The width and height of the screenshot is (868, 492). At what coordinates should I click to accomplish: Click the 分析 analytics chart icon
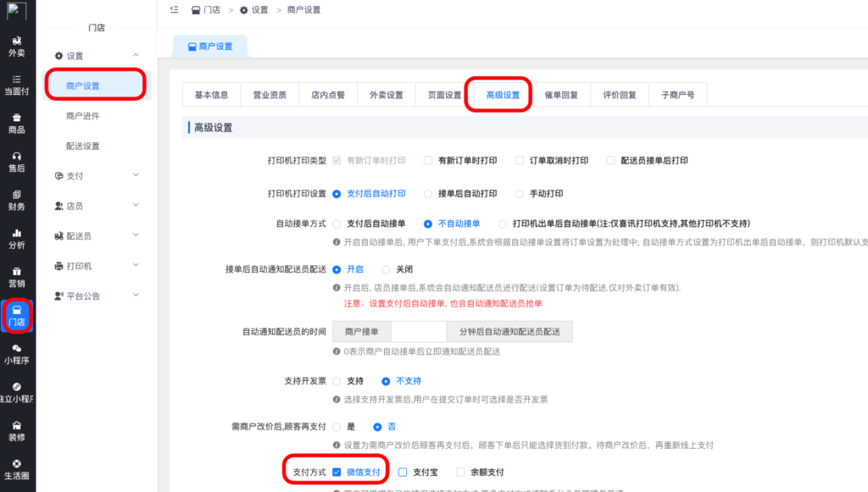(17, 239)
